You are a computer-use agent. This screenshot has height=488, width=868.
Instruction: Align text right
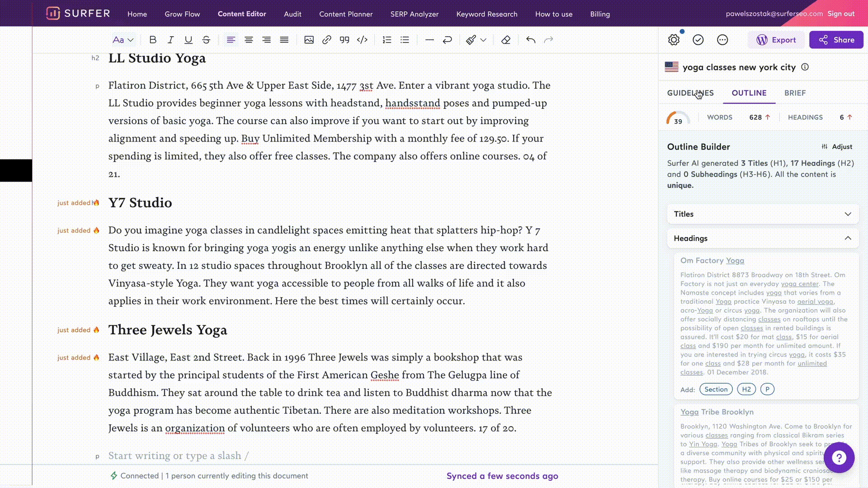(x=266, y=40)
